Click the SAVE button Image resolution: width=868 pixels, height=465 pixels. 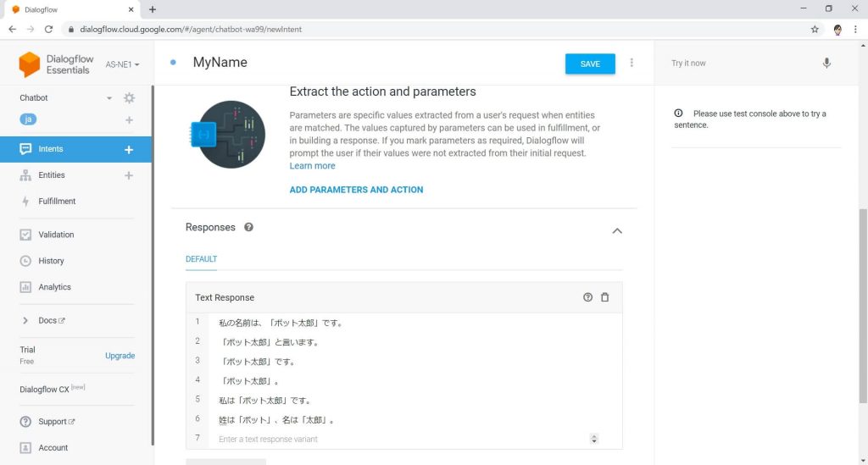coord(590,64)
